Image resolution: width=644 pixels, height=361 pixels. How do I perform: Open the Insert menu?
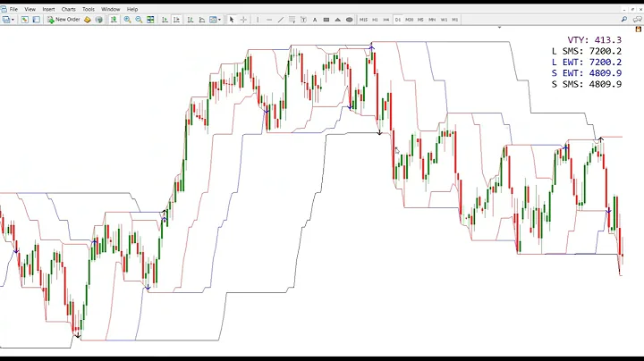[48, 9]
